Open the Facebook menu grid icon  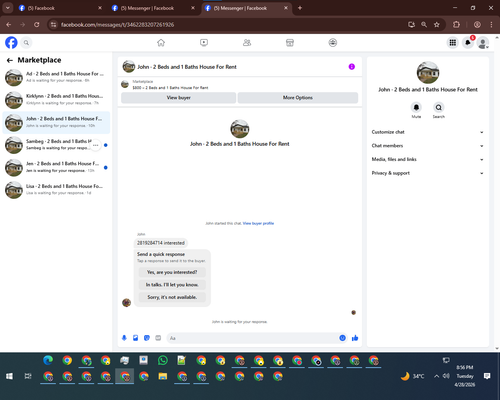(x=453, y=43)
